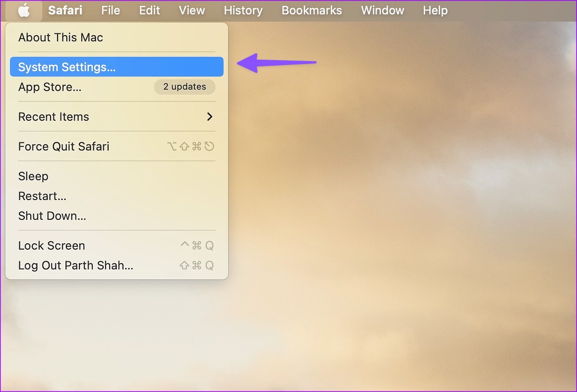Open the History menu
The width and height of the screenshot is (577, 392).
(x=243, y=10)
